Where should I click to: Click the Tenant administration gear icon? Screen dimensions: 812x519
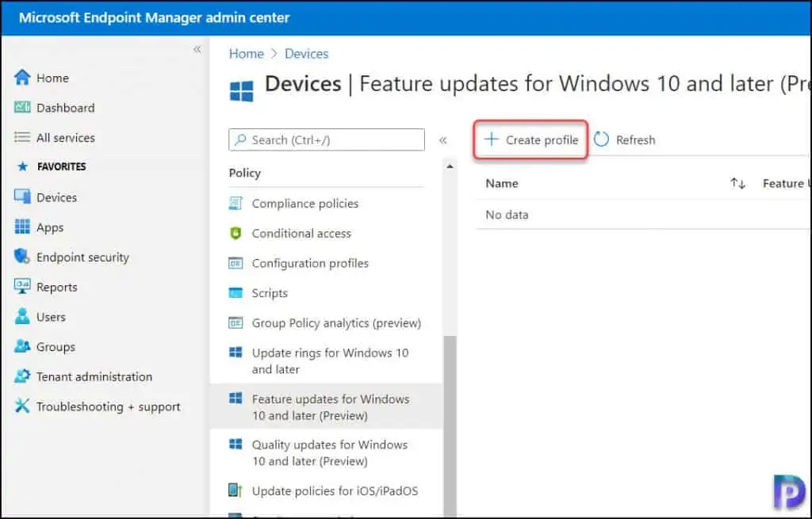[22, 376]
